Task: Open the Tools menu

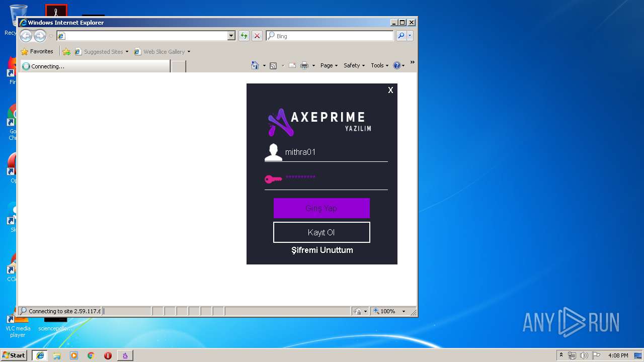Action: pyautogui.click(x=379, y=65)
